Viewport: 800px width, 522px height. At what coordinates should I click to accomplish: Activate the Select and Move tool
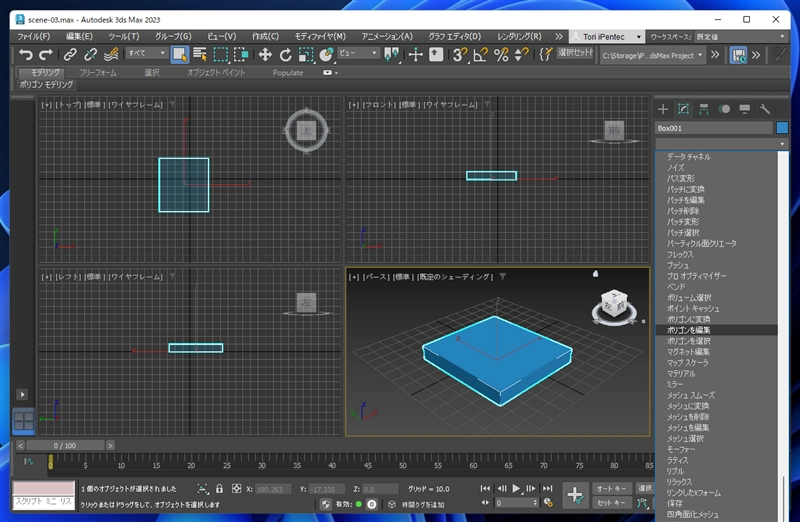pos(265,54)
